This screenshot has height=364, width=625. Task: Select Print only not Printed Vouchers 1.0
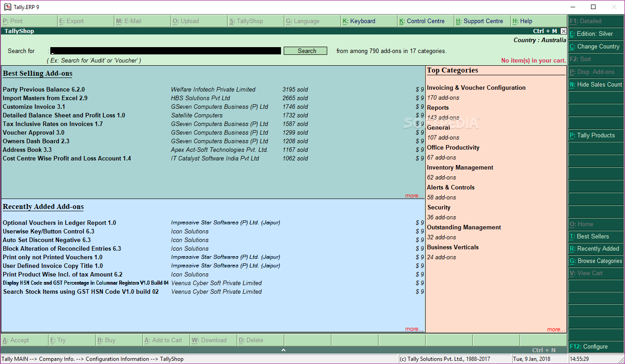point(53,257)
